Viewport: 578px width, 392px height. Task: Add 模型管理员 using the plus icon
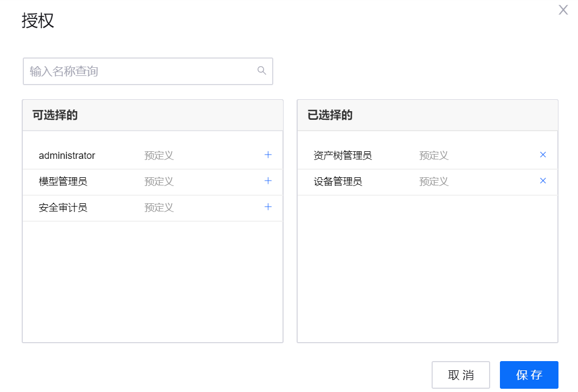point(268,181)
